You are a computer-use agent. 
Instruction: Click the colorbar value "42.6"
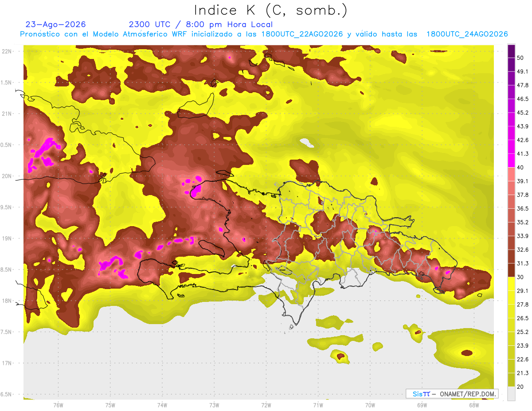click(x=522, y=140)
